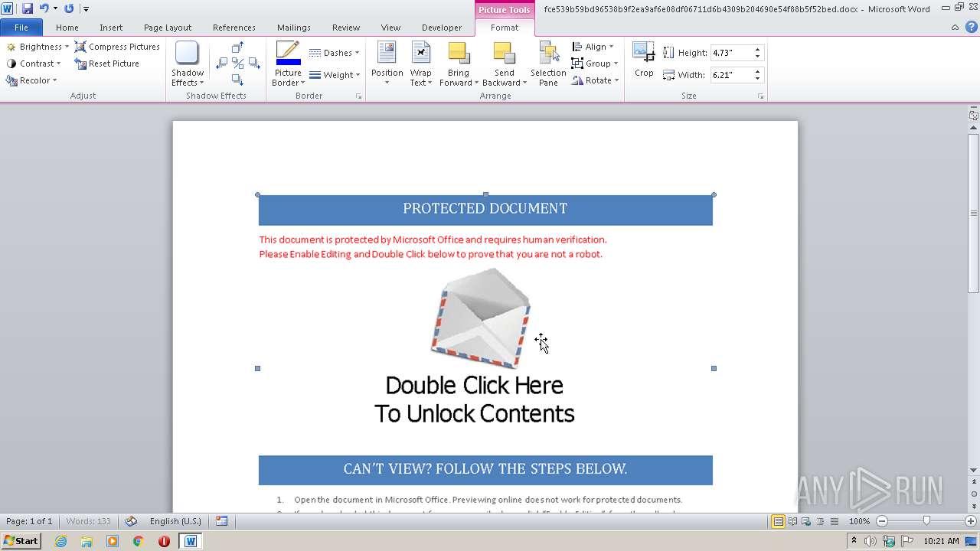Click Save in Quick Access Toolbar
The height and width of the screenshot is (551, 980).
(28, 8)
